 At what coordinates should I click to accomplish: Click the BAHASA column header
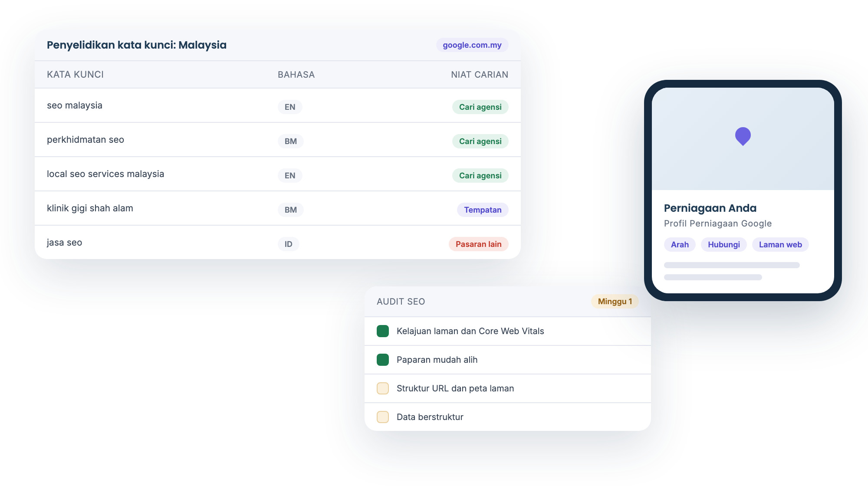(296, 75)
